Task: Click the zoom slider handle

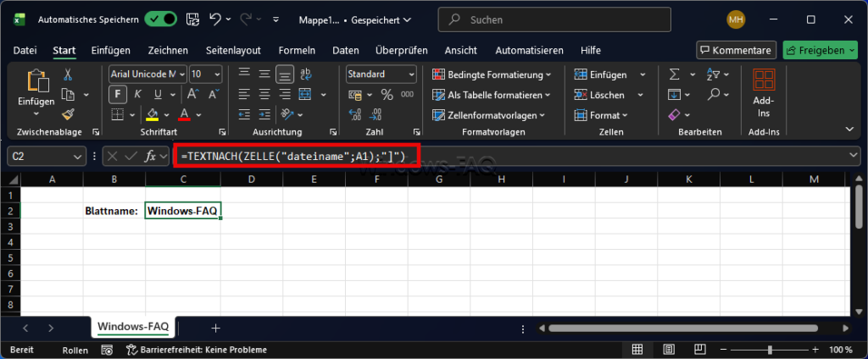Action: (x=770, y=350)
